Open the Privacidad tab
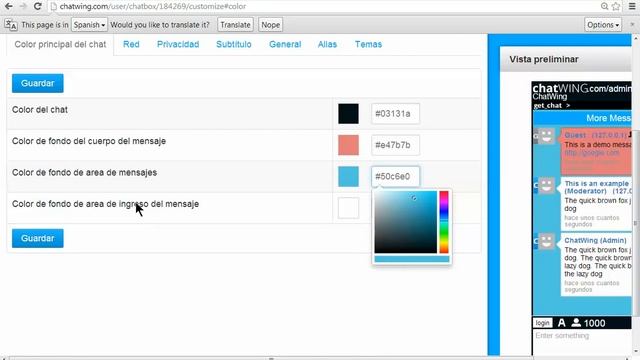Image resolution: width=640 pixels, height=360 pixels. [x=178, y=44]
